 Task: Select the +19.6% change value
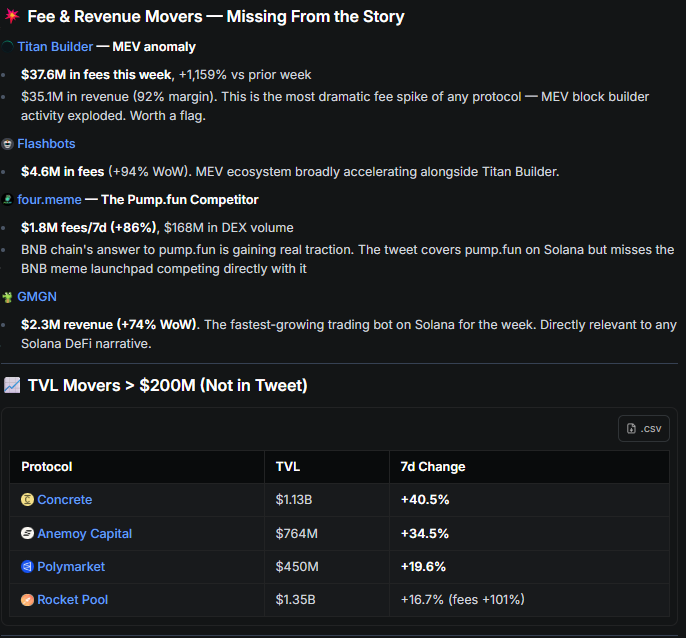click(423, 567)
